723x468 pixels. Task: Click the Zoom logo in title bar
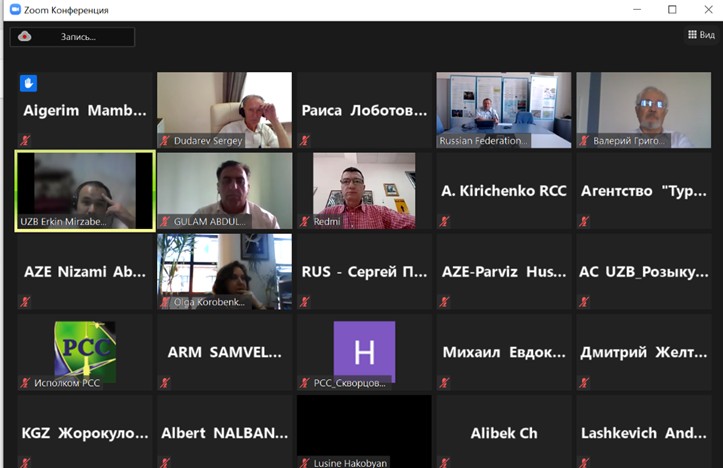click(x=15, y=10)
